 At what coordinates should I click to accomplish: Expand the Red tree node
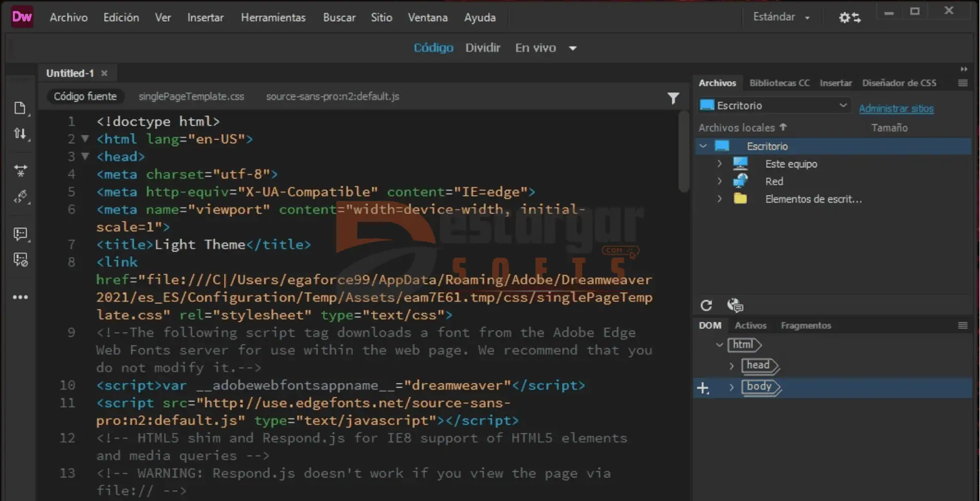pyautogui.click(x=719, y=181)
